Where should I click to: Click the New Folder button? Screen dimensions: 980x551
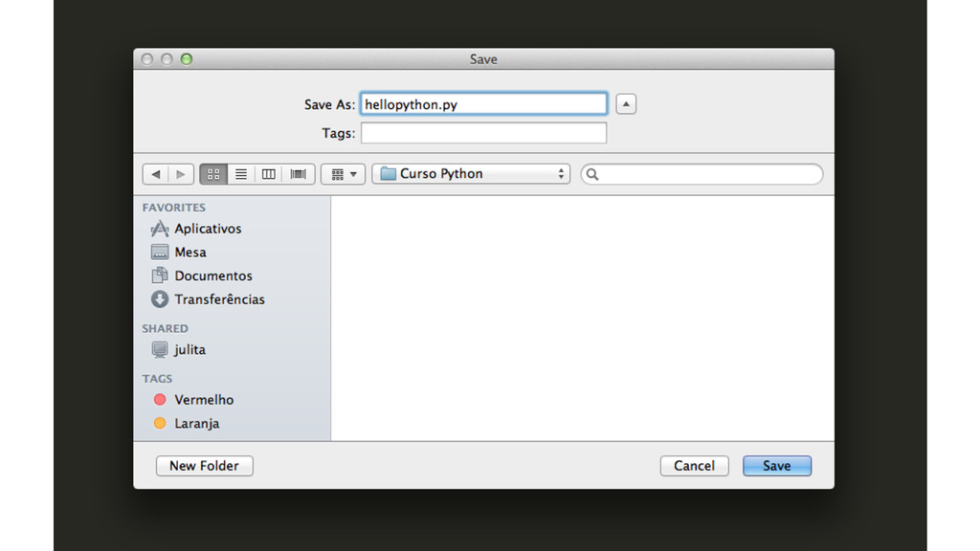pyautogui.click(x=205, y=466)
